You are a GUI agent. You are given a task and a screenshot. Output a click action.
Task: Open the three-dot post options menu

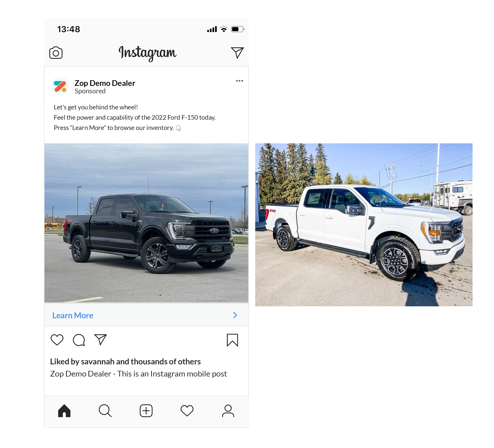coord(239,81)
